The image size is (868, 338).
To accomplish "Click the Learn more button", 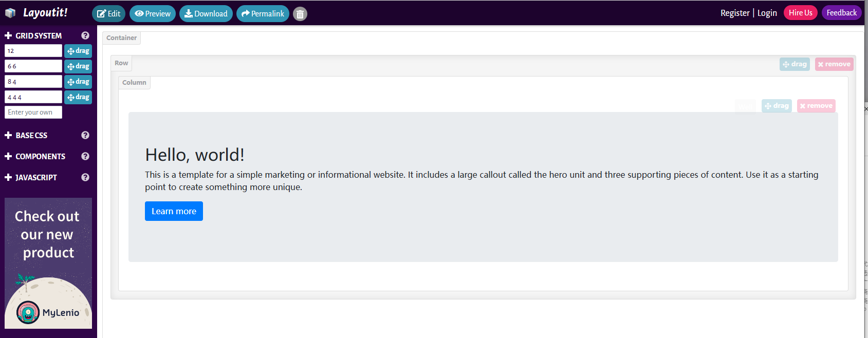I will point(174,211).
